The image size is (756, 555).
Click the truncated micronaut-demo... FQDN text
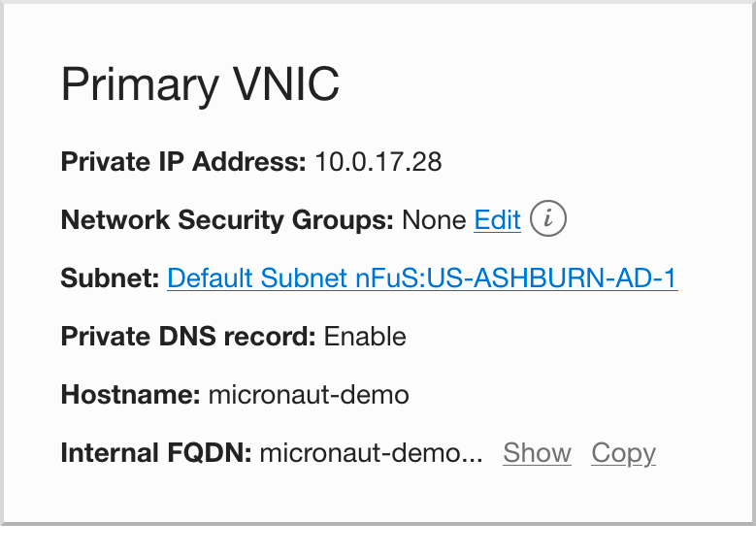372,453
